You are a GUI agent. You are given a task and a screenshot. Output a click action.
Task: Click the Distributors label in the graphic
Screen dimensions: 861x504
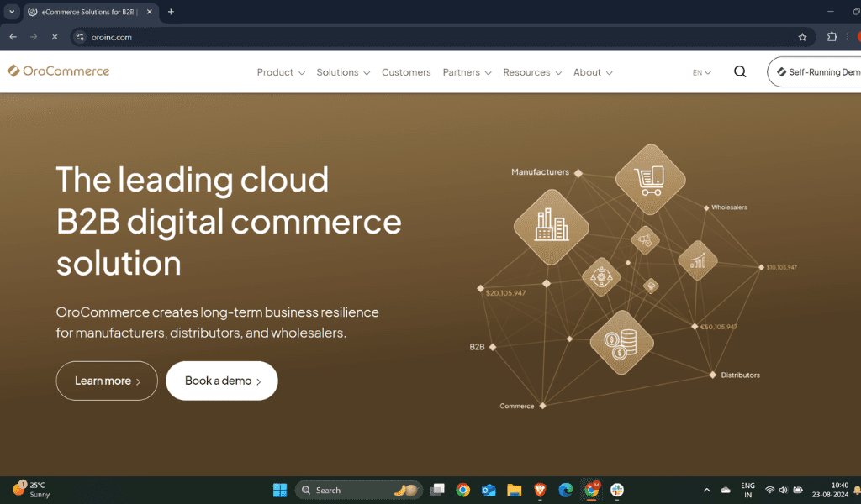pos(740,375)
